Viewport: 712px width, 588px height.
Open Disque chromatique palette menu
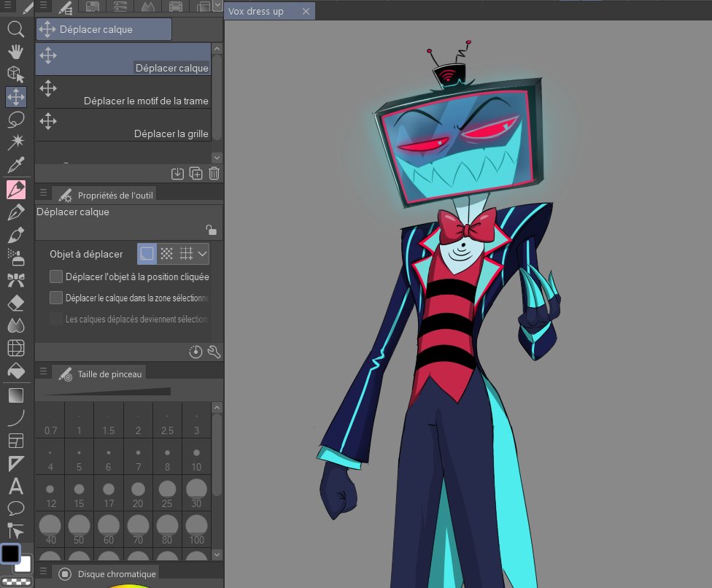[43, 571]
